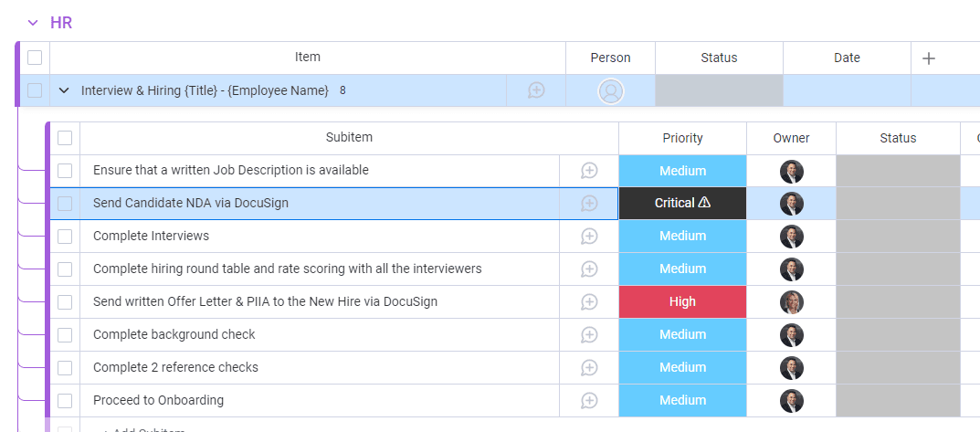
Task: Open conversation for Complete Interviews subitem
Action: [x=589, y=236]
